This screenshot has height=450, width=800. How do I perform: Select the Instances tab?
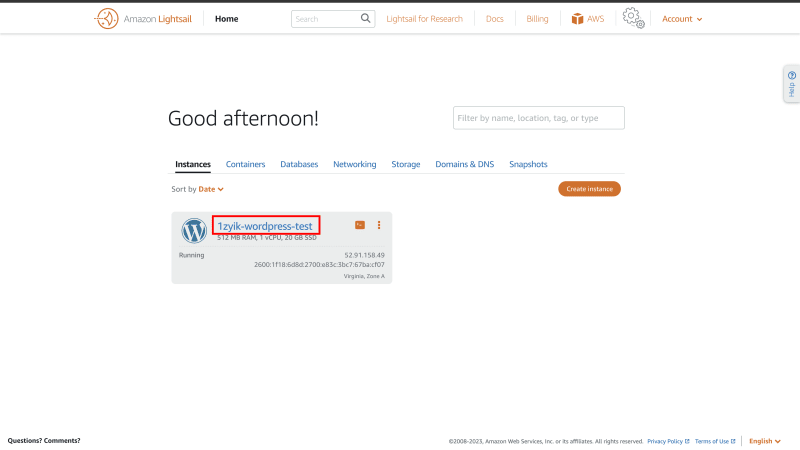coord(193,164)
